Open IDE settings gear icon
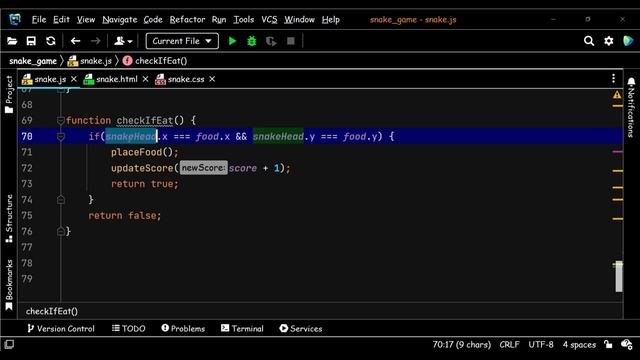Image resolution: width=640 pixels, height=360 pixels. (609, 41)
